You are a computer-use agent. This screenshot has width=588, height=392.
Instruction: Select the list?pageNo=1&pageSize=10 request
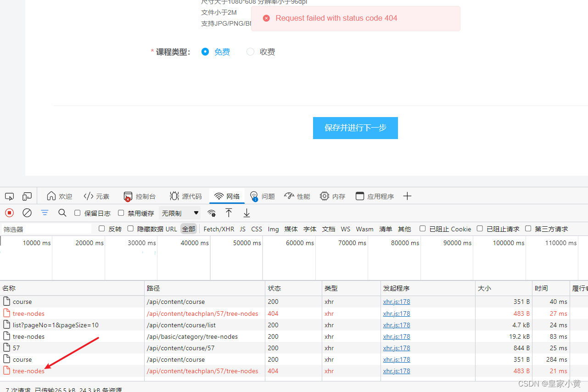tap(56, 325)
